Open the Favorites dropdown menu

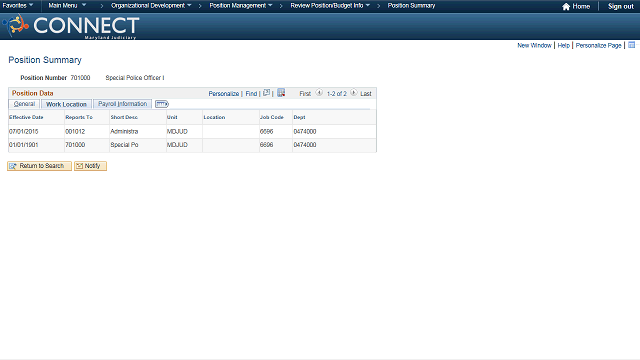[18, 6]
